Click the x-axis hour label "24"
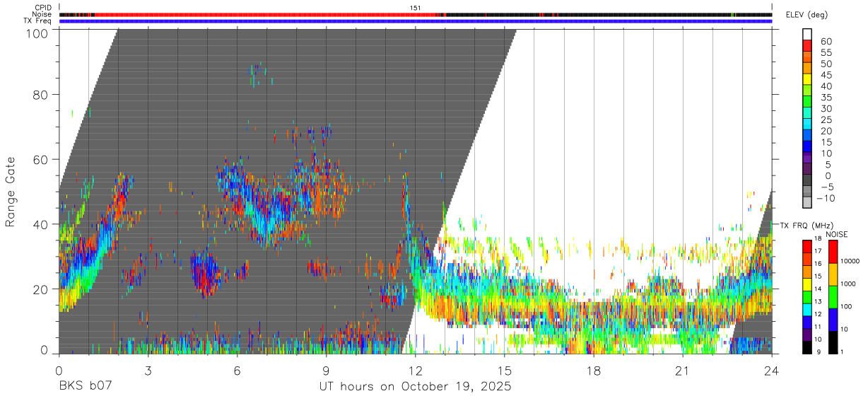The height and width of the screenshot is (401, 868). coord(772,371)
